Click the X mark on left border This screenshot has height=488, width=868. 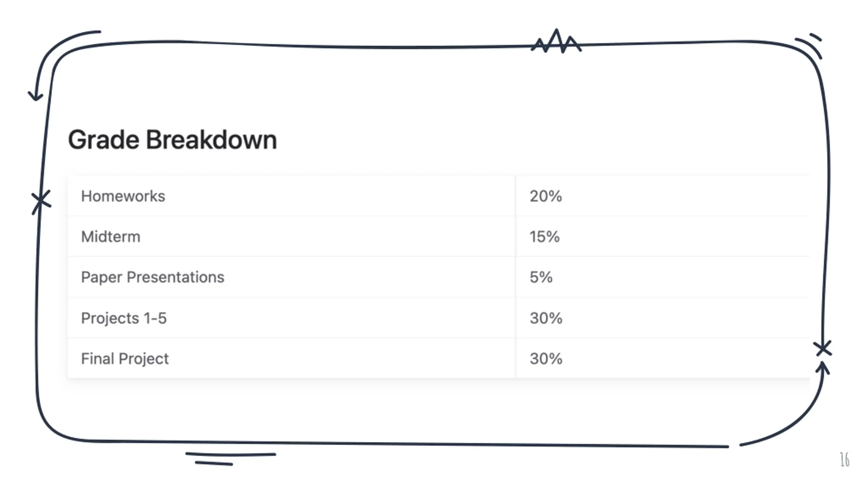[x=41, y=202]
